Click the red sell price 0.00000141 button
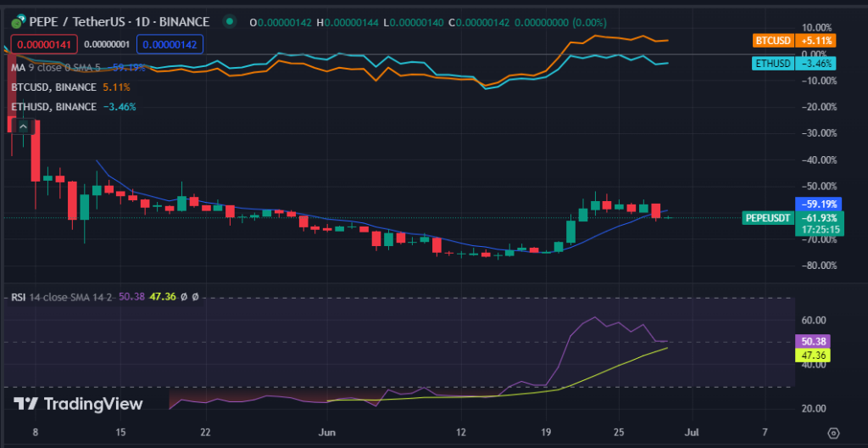 [40, 44]
